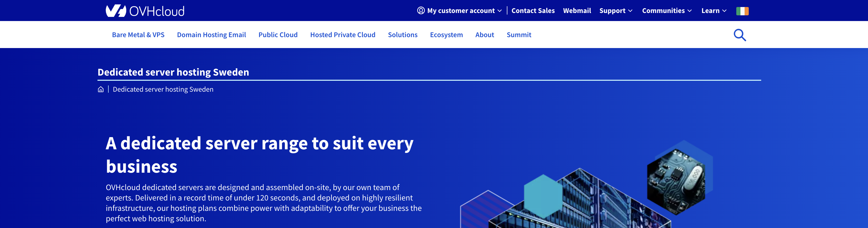Open Domain Hosting Email menu
The width and height of the screenshot is (868, 228).
pos(211,35)
